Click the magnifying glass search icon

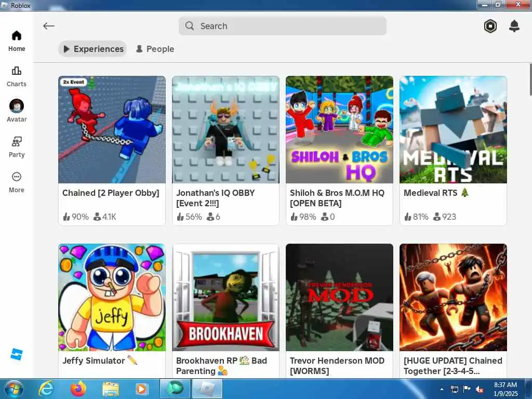coord(190,26)
